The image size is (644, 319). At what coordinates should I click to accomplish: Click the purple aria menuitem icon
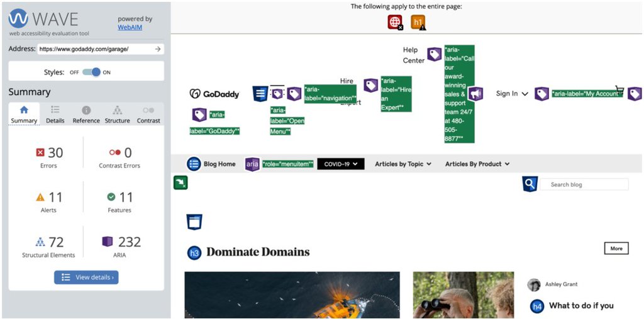tap(252, 164)
